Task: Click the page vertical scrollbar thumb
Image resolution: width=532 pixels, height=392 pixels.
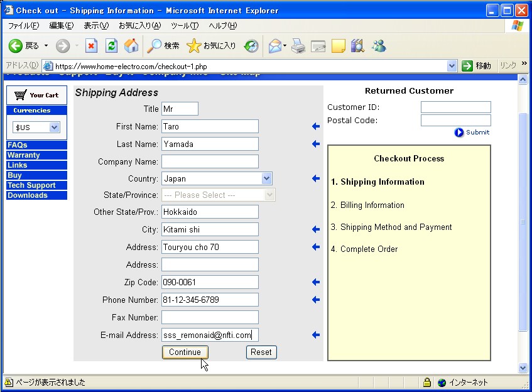Action: coord(523,221)
